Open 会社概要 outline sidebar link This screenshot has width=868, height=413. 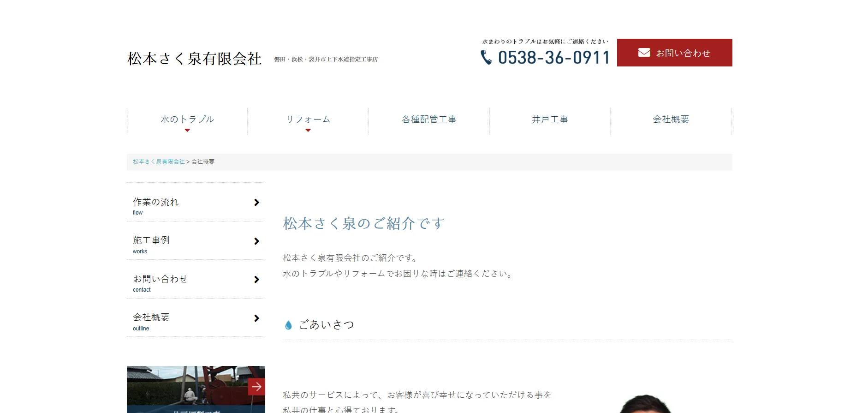click(x=196, y=318)
